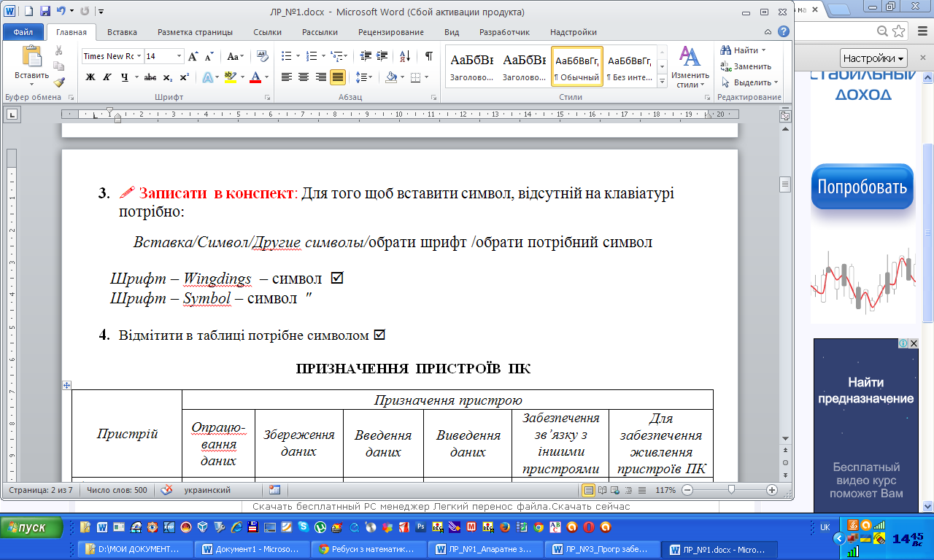Open the font color red swatch
This screenshot has width=934, height=560.
[x=255, y=77]
